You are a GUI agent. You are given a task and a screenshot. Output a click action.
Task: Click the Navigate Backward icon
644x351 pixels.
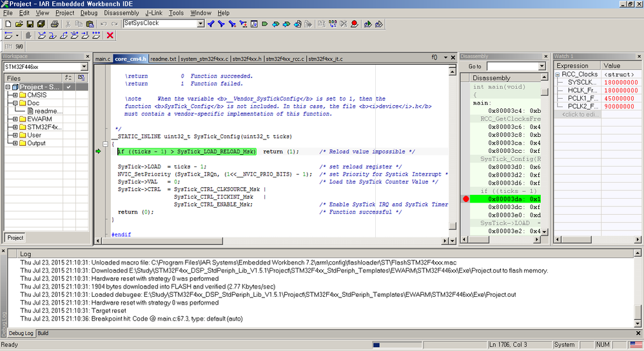click(297, 25)
